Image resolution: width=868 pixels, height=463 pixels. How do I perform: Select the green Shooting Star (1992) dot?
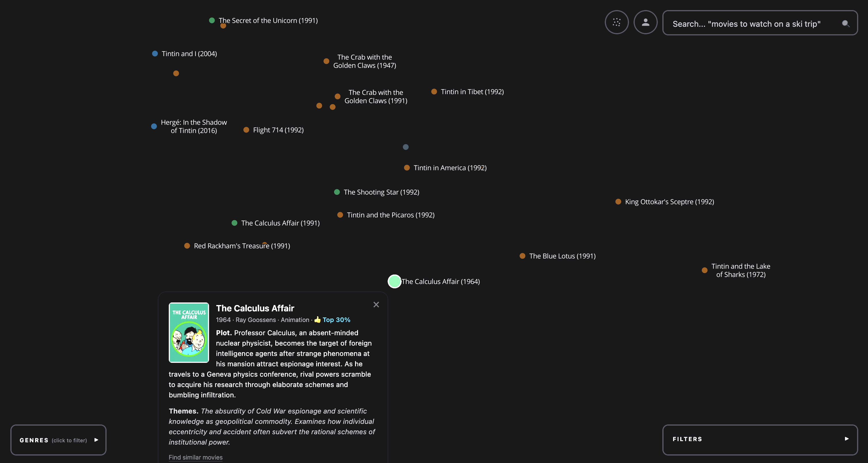337,192
